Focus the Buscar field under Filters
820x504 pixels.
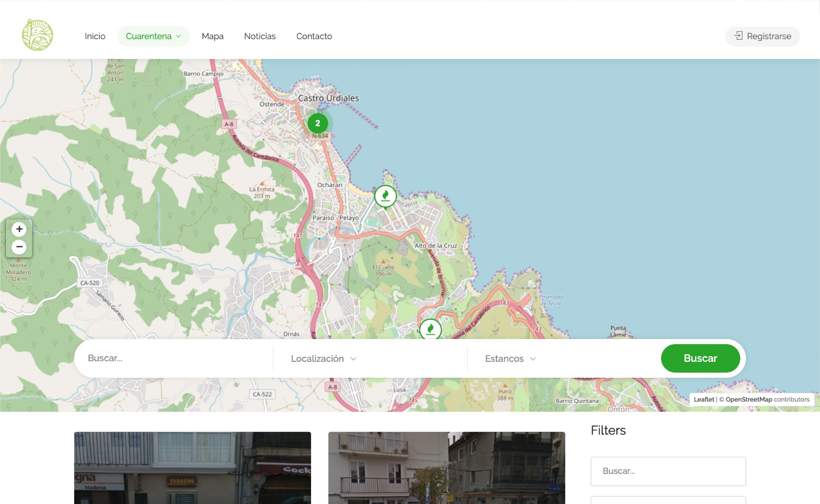pos(668,471)
